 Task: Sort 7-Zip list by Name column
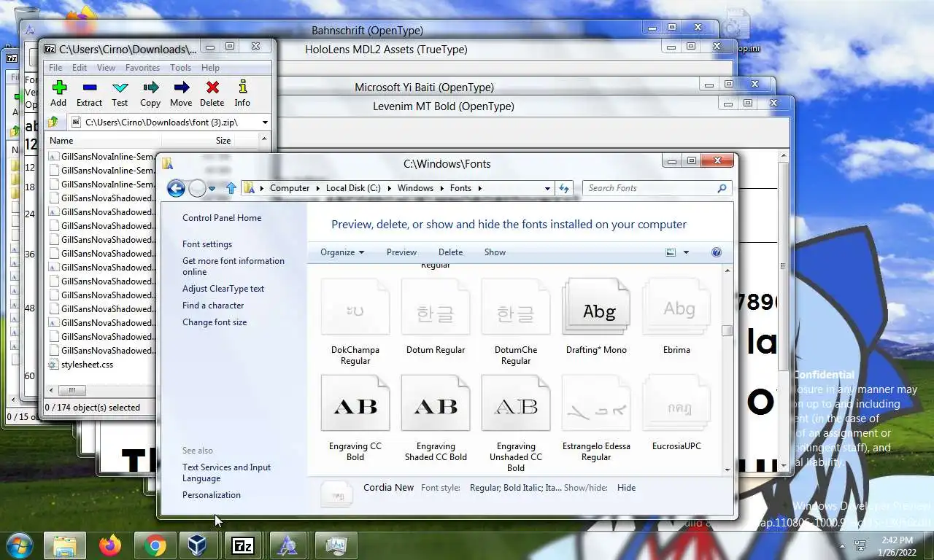click(103, 141)
